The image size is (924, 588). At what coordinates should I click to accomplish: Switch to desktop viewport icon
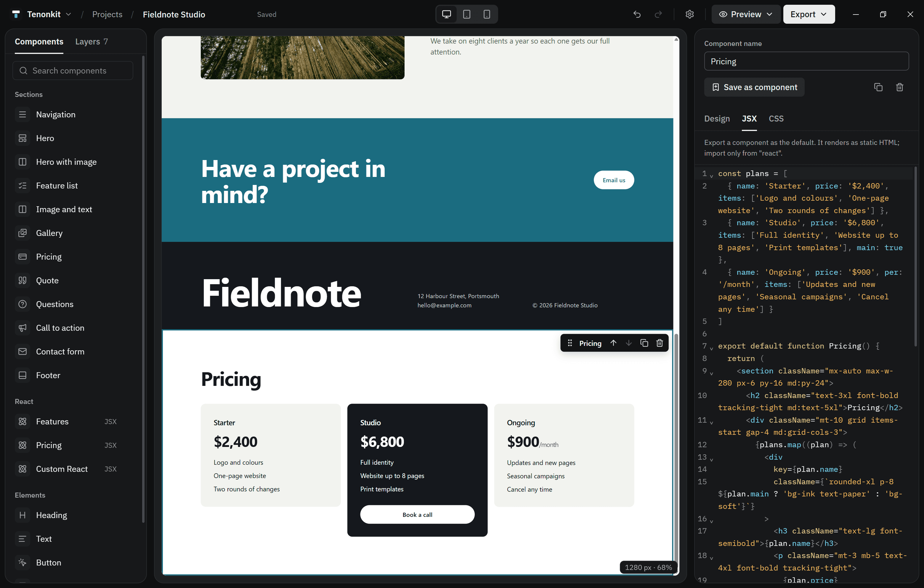pos(446,14)
